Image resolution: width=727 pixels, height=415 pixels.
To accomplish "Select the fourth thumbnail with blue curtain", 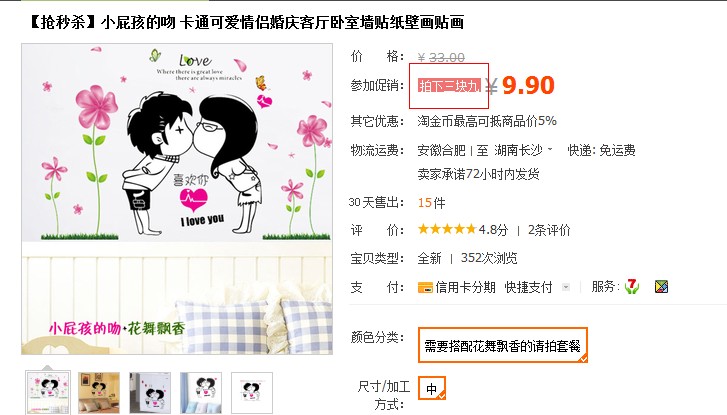I will coord(201,392).
